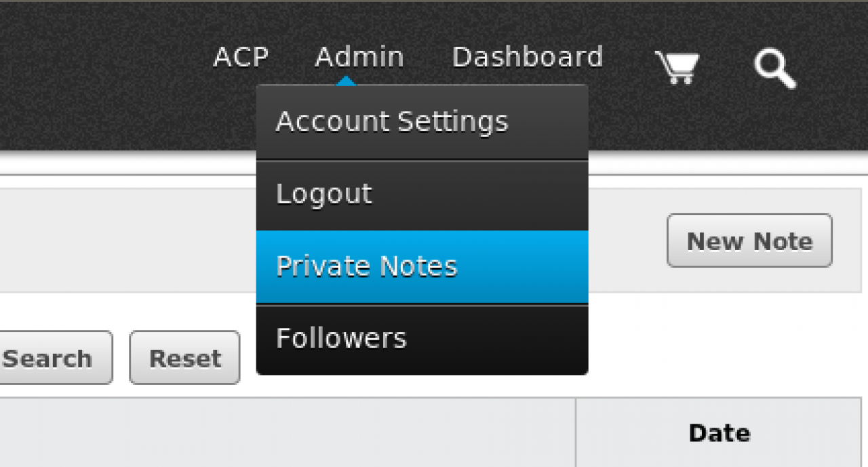
Task: Create a note with New Note button
Action: click(749, 241)
